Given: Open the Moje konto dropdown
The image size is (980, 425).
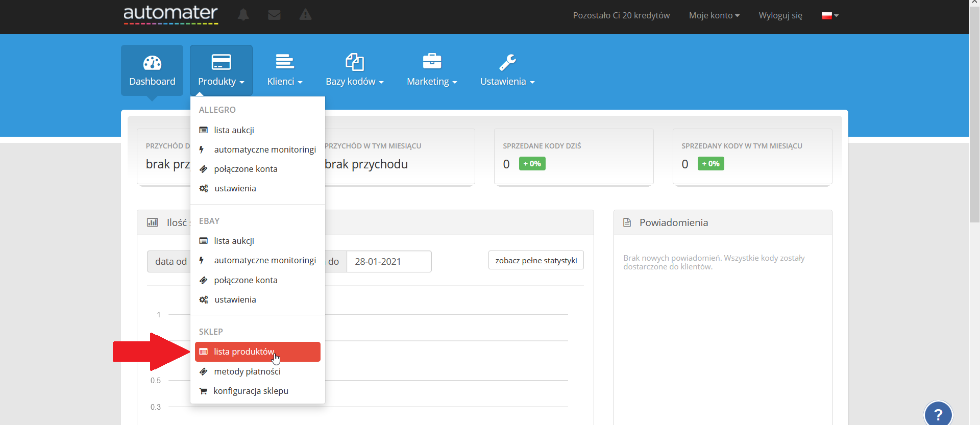Looking at the screenshot, I should (x=714, y=15).
